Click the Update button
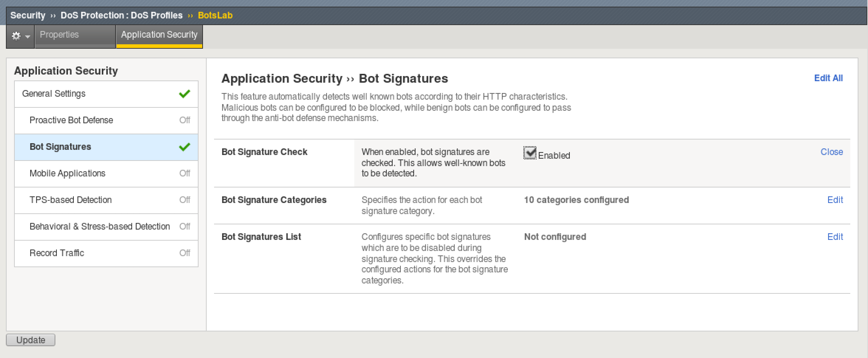 click(31, 340)
